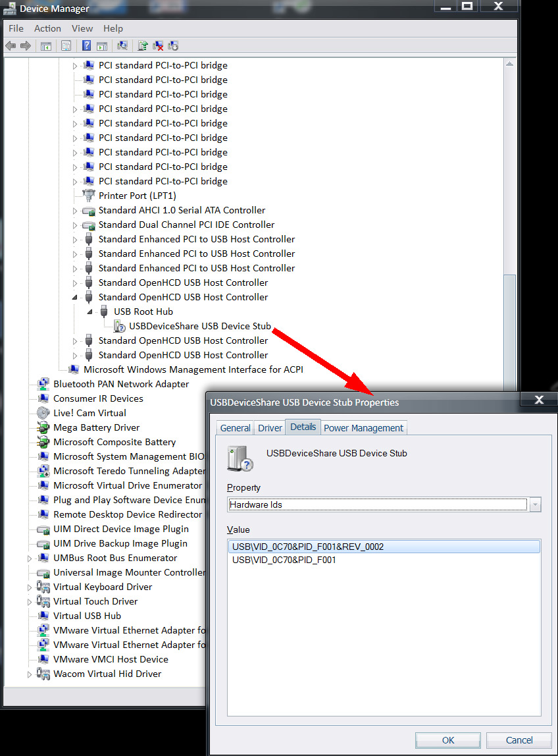Click the Universal Image Mounter Controller icon
Screen dimensions: 558x756
pos(43,573)
